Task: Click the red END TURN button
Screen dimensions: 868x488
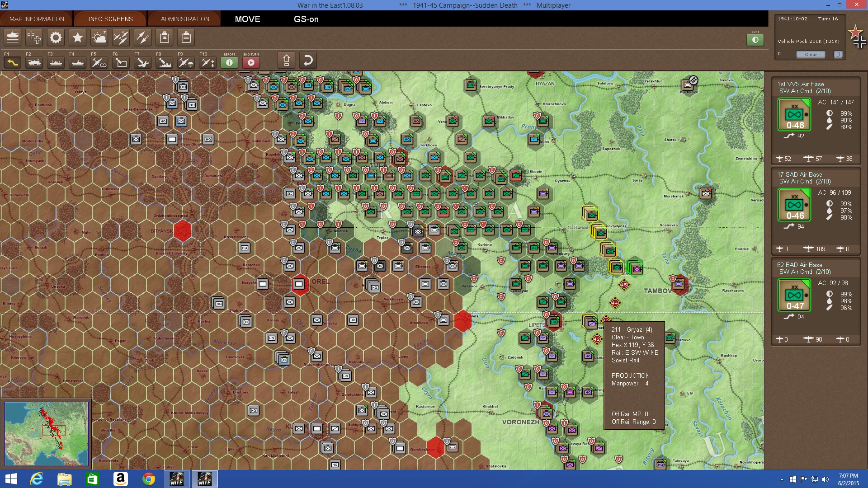Action: (x=251, y=62)
